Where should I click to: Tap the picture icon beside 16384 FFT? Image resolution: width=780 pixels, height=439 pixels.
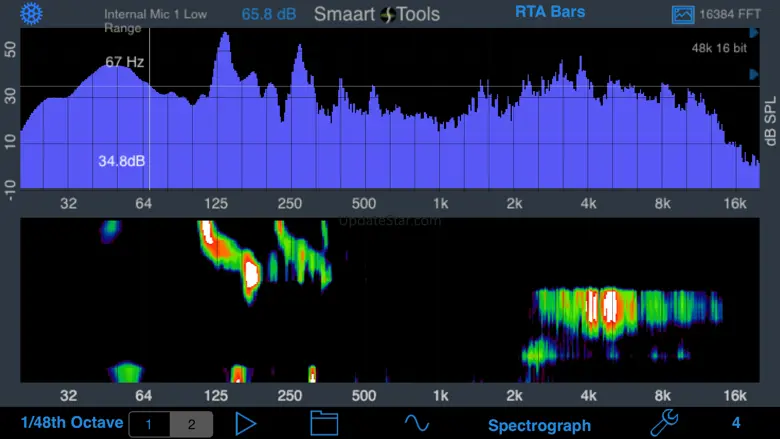683,14
